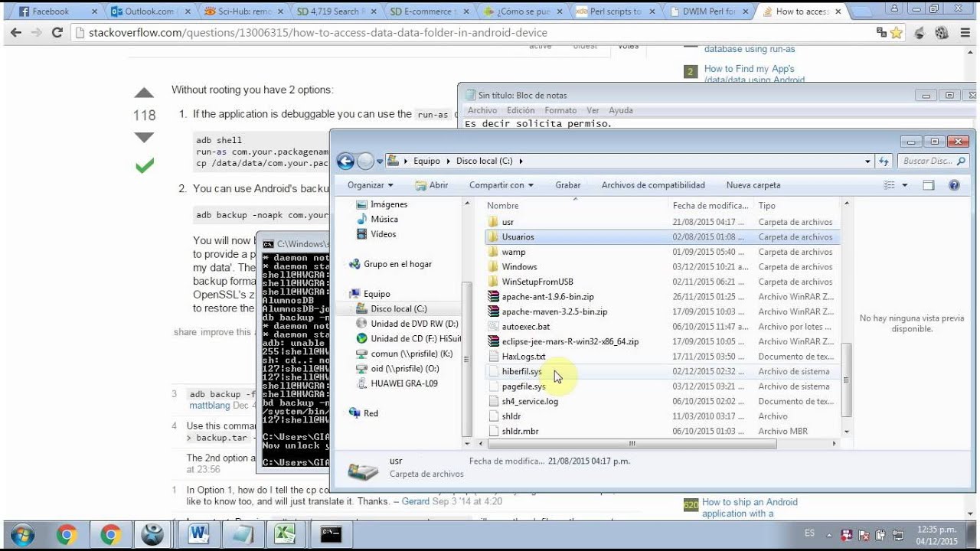Viewport: 980px width, 551px height.
Task: Open Edición menu in Bloc de notas
Action: pyautogui.click(x=521, y=110)
